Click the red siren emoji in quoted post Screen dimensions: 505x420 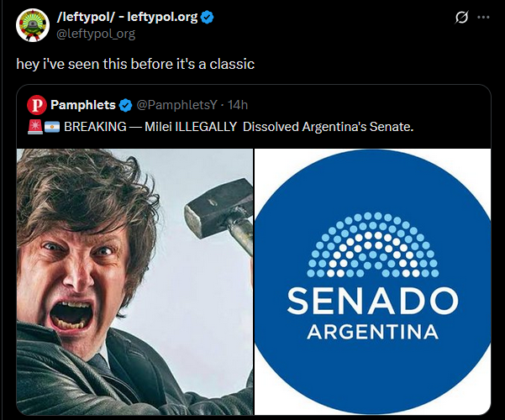(x=35, y=127)
